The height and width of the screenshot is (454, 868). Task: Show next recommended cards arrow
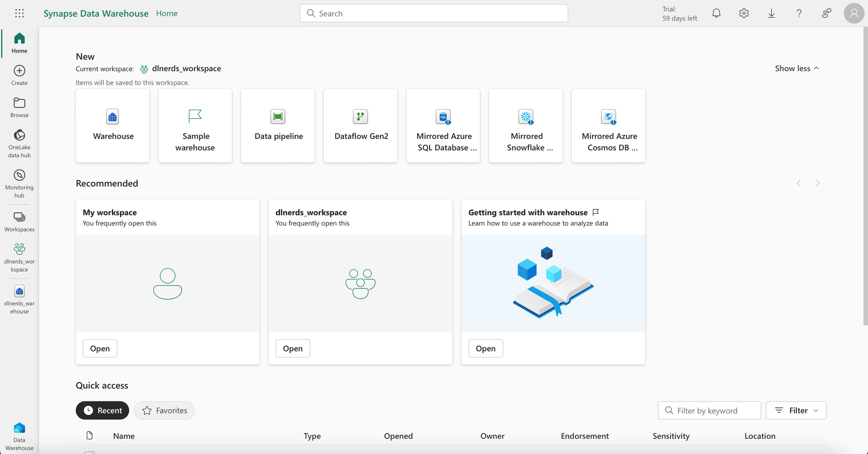click(818, 183)
